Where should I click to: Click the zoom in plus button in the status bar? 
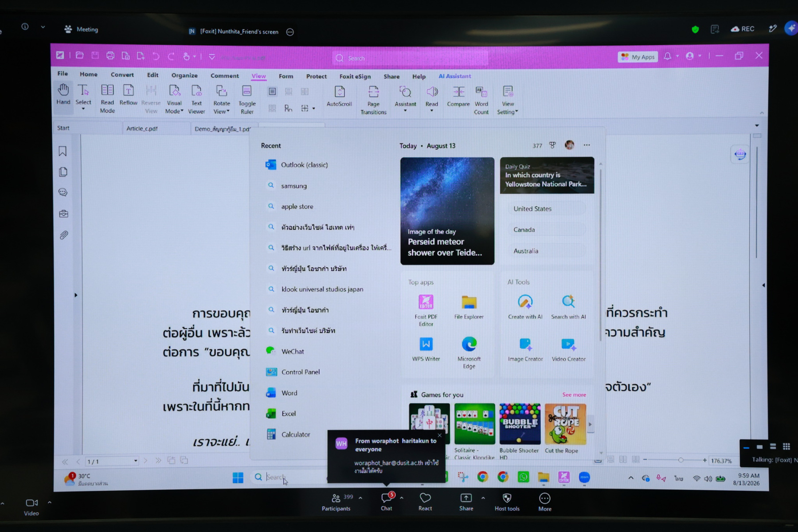[x=704, y=460]
